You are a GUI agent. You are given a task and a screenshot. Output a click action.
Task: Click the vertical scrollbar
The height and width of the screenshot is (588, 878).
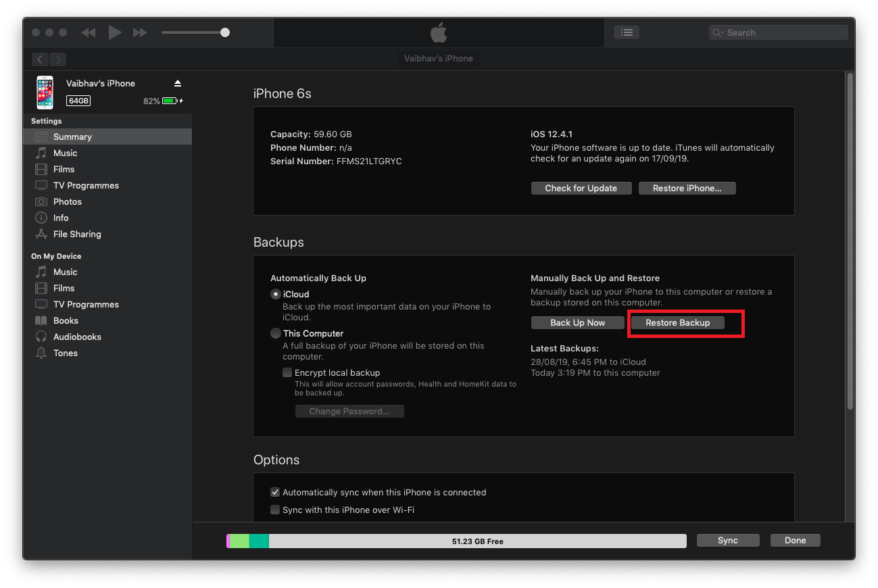point(850,241)
